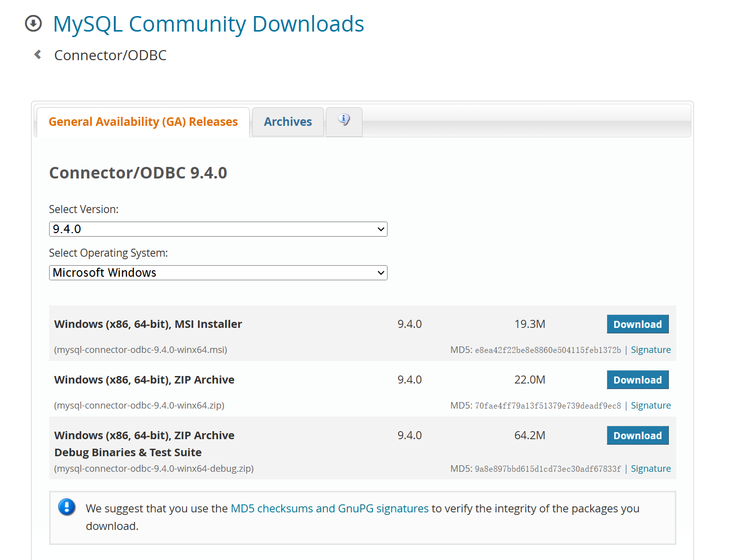Click the blue exclamation notice icon
This screenshot has width=731, height=560.
point(67,507)
